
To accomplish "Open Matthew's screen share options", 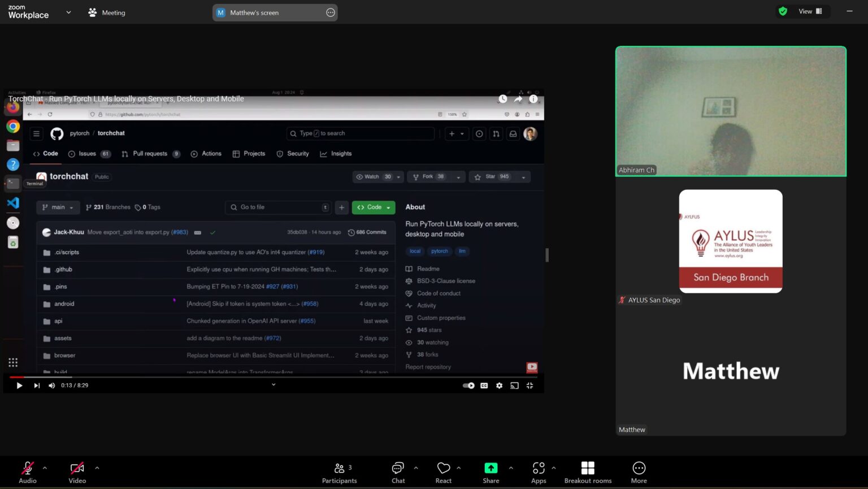I will click(x=331, y=12).
